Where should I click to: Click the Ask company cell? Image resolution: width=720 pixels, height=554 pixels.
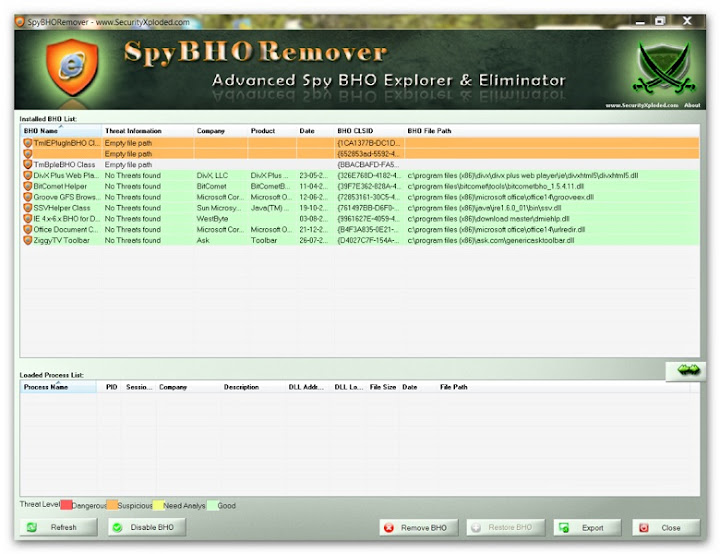click(x=203, y=240)
